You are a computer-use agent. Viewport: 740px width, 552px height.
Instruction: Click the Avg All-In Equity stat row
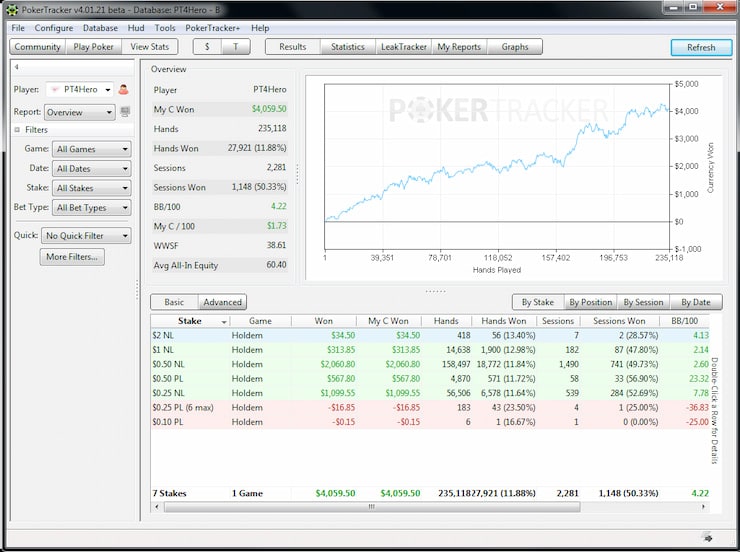point(220,265)
